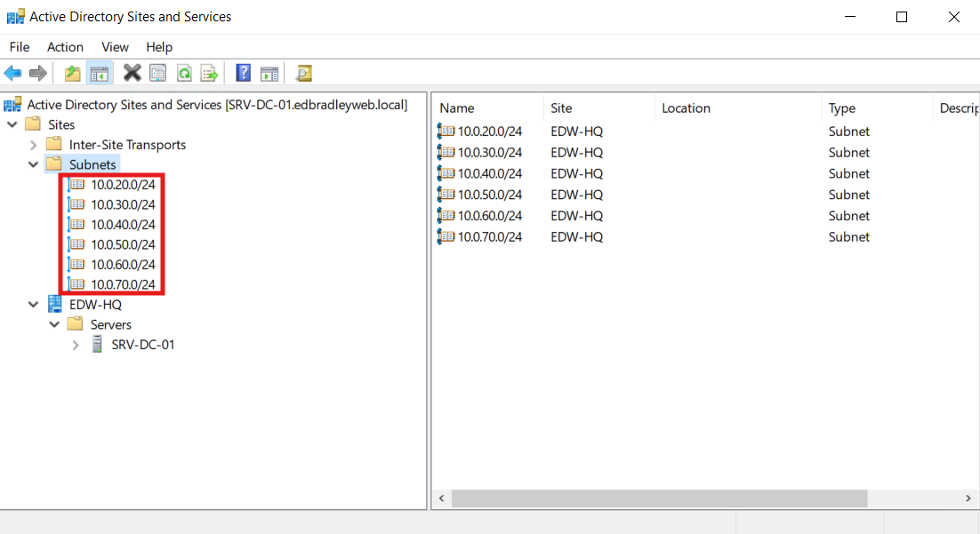Open the Help toolbar icon

(243, 73)
